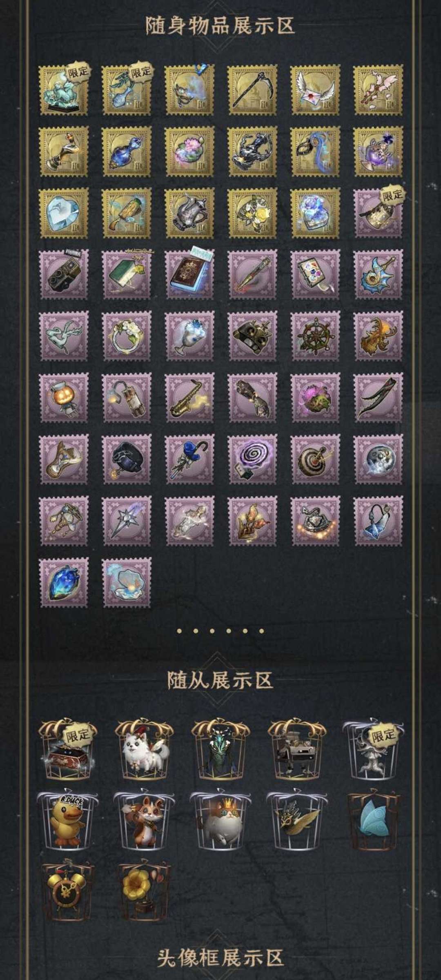Select the yellow duck pet cage
This screenshot has height=980, width=441.
[x=68, y=822]
